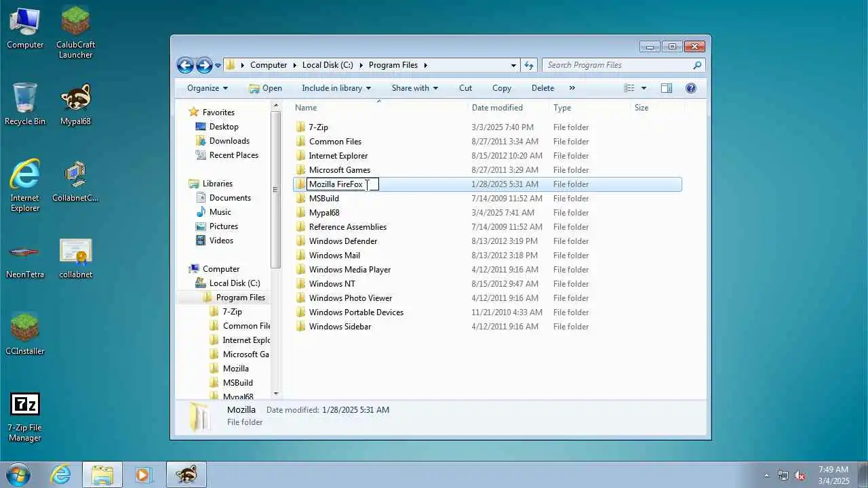
Task: Select Internet Explorer desktop shortcut
Action: pos(25,185)
